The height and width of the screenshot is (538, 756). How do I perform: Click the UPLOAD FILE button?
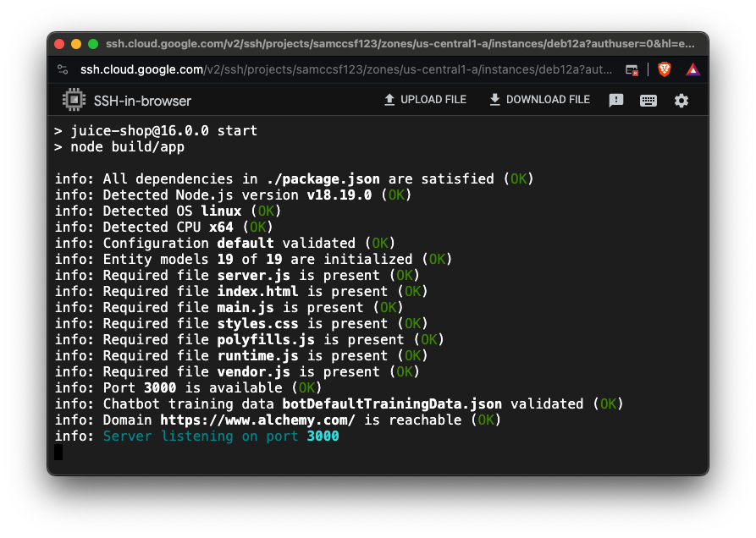(x=425, y=100)
